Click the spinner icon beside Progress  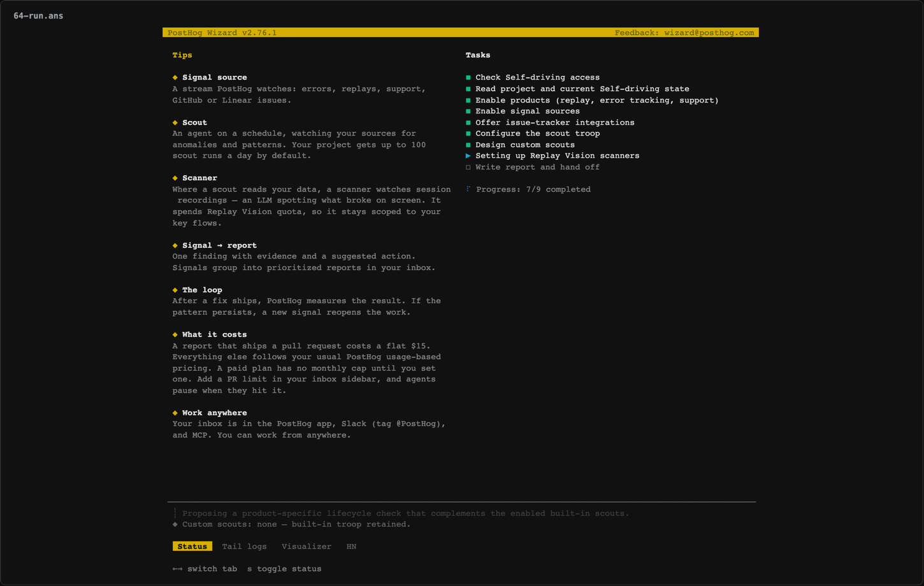coord(468,189)
